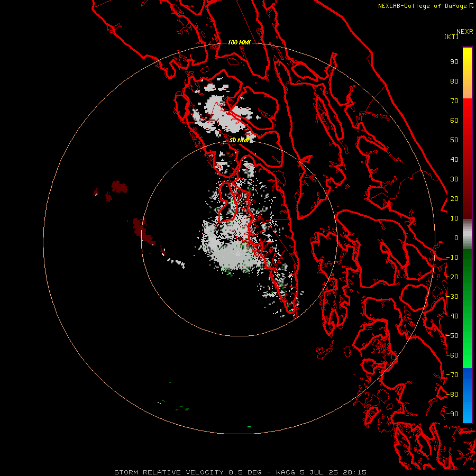Click the 100 NMI range ring label
This screenshot has height=476, width=476.
tap(239, 42)
